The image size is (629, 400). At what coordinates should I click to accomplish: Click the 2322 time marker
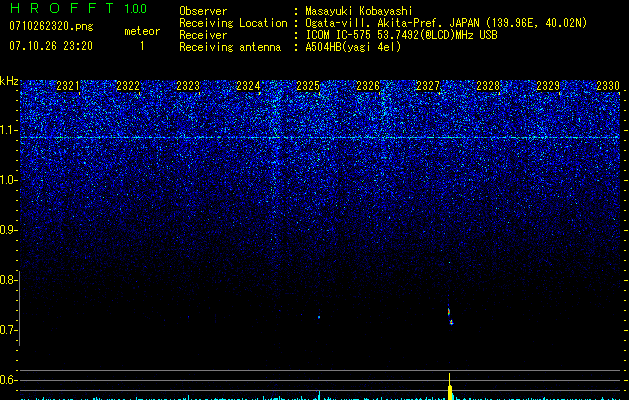128,86
